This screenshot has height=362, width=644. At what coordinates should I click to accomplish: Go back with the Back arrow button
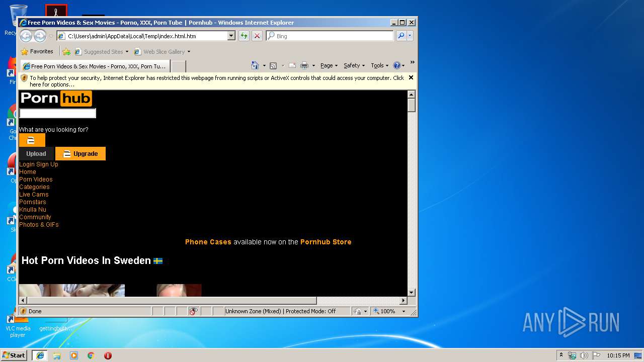[x=26, y=36]
